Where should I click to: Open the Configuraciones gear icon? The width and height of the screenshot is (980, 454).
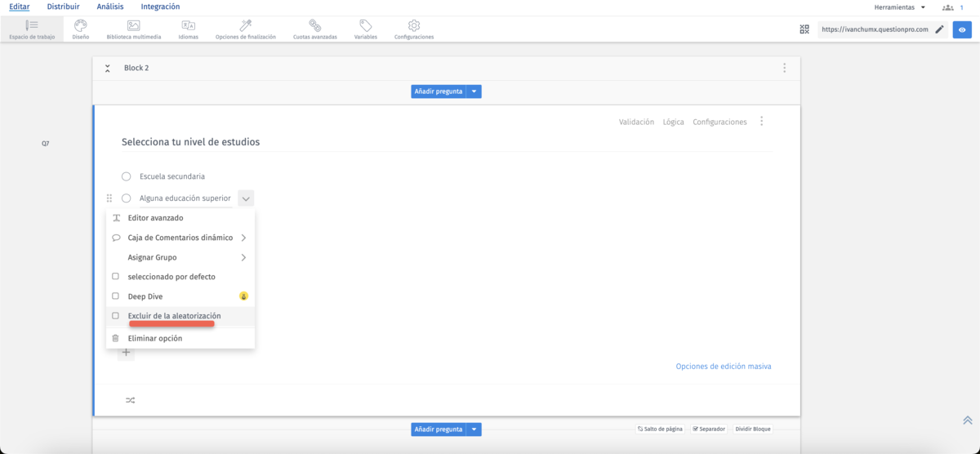coord(414,25)
